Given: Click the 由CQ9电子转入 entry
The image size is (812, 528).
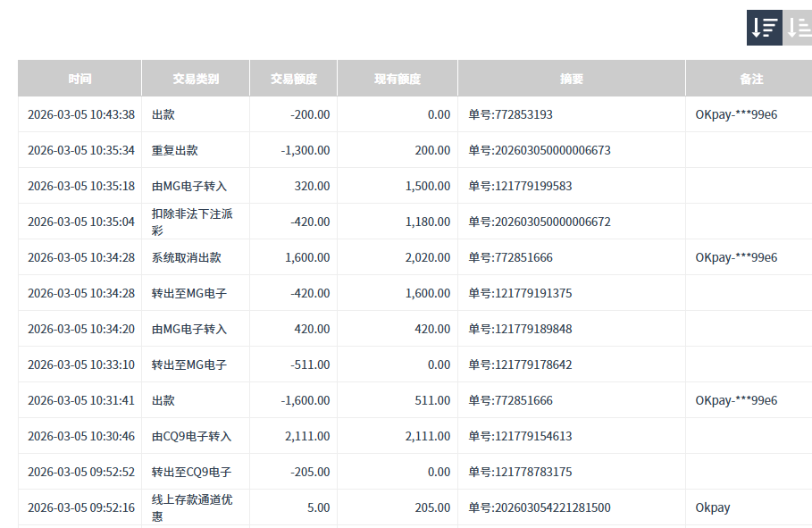Looking at the screenshot, I should (x=191, y=436).
